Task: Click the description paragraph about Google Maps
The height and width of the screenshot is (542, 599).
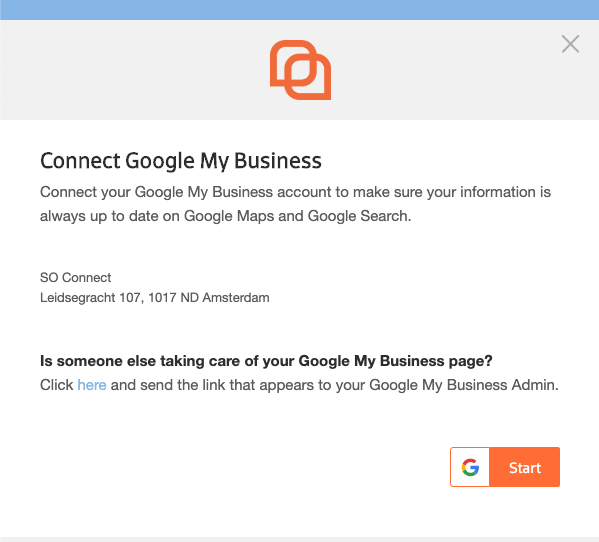Action: pos(295,204)
